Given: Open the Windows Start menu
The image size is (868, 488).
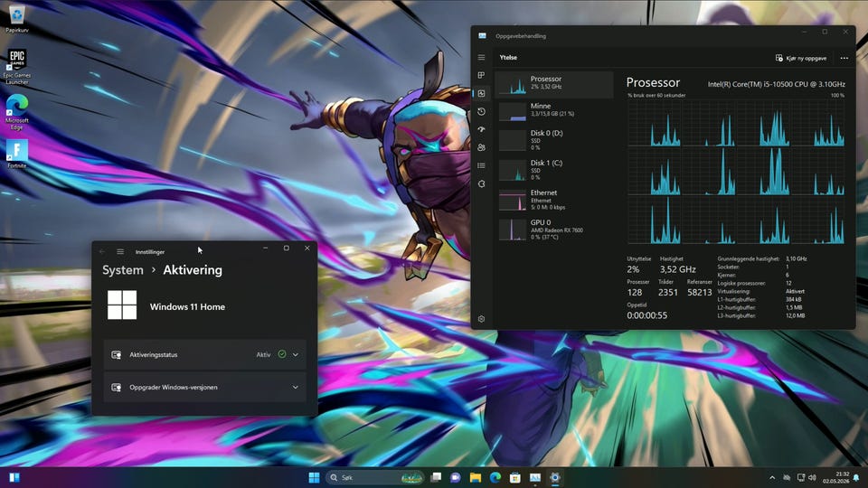Looking at the screenshot, I should pyautogui.click(x=314, y=477).
